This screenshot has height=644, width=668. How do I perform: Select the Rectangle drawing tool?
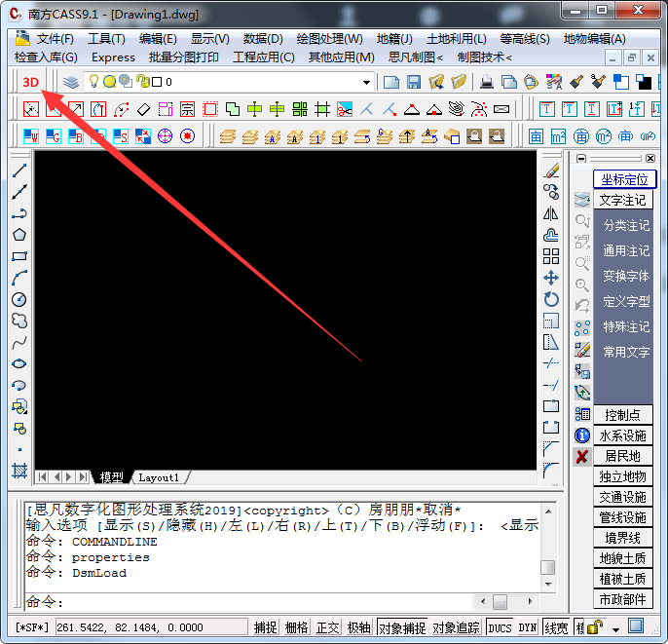tap(19, 256)
